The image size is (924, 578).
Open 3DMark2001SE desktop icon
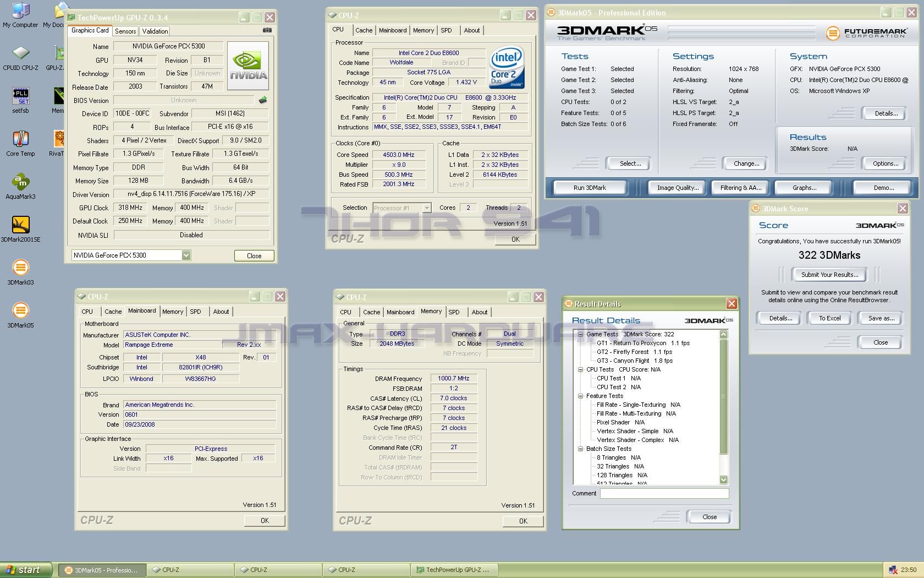20,230
